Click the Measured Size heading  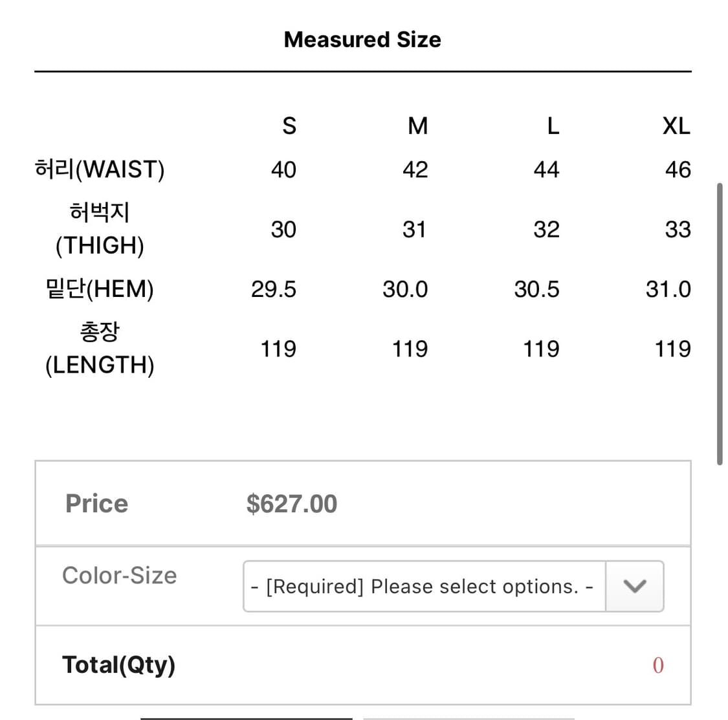pos(362,39)
